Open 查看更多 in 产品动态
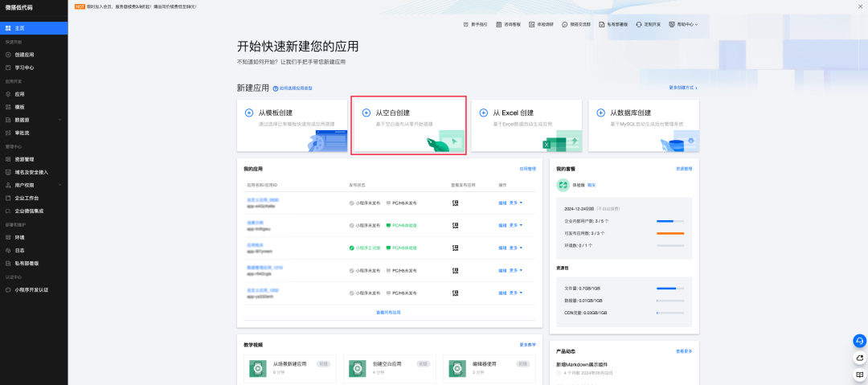Screen dimensions: 868x385 684,351
